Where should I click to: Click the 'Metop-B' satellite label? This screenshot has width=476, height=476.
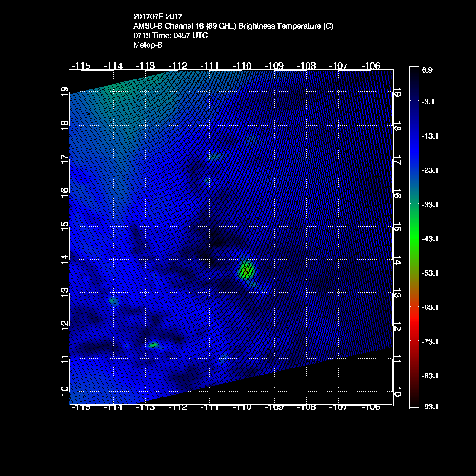tap(148, 45)
